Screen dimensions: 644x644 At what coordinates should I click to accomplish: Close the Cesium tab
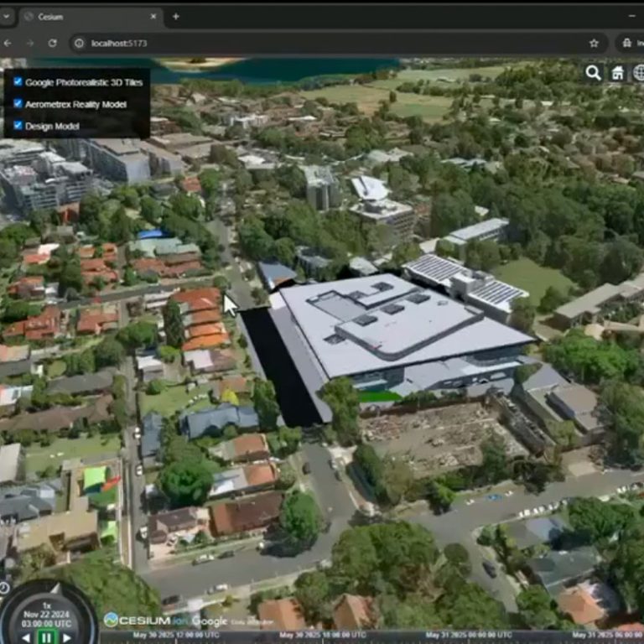click(x=153, y=16)
